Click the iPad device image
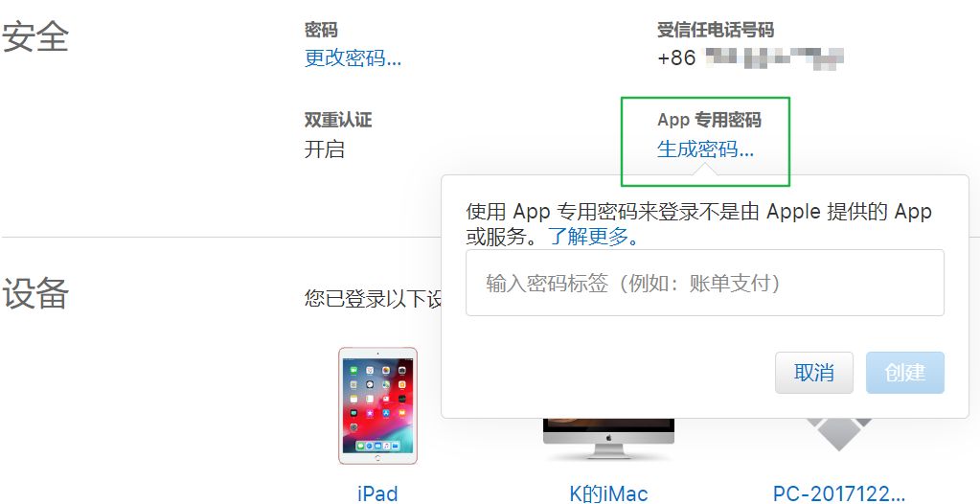Screen dimensions: 980x504 [377, 405]
